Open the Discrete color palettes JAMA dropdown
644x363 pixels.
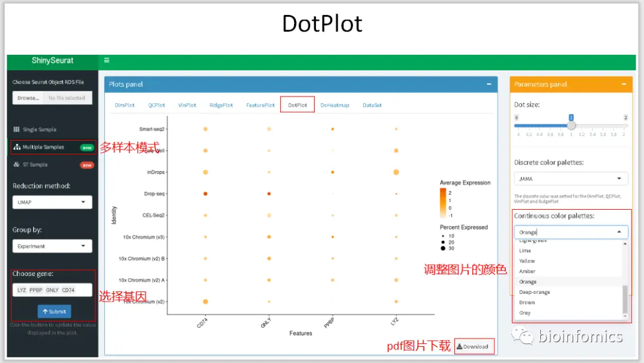pyautogui.click(x=571, y=179)
